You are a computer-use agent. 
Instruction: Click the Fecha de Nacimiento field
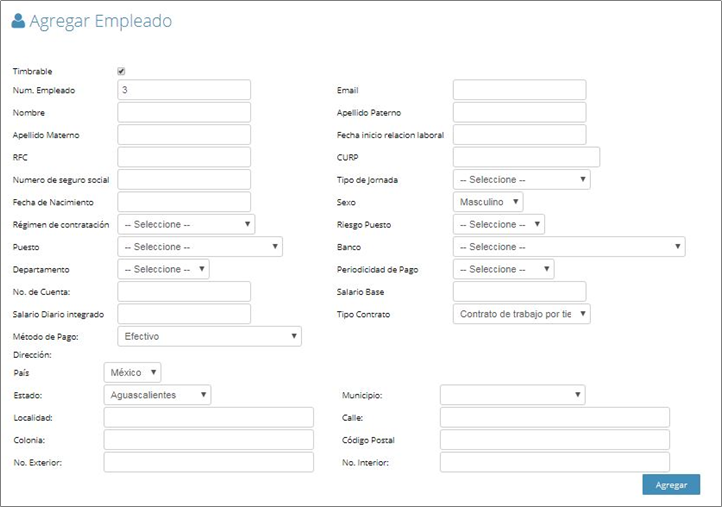pyautogui.click(x=184, y=202)
